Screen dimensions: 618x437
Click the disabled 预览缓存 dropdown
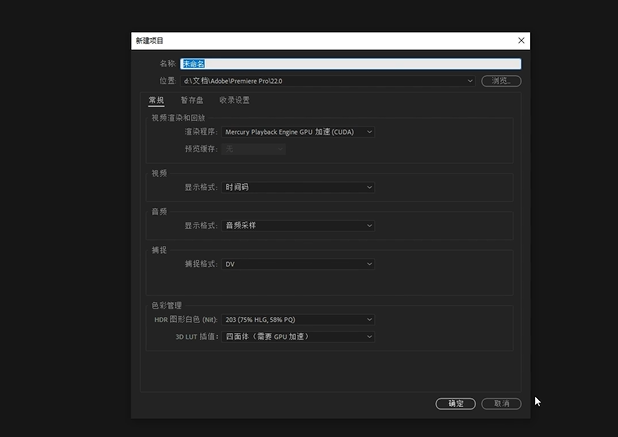coord(254,149)
